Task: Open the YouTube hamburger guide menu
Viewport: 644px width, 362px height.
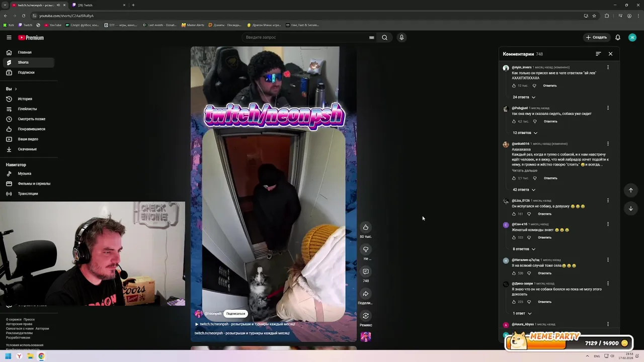Action: 9,37
